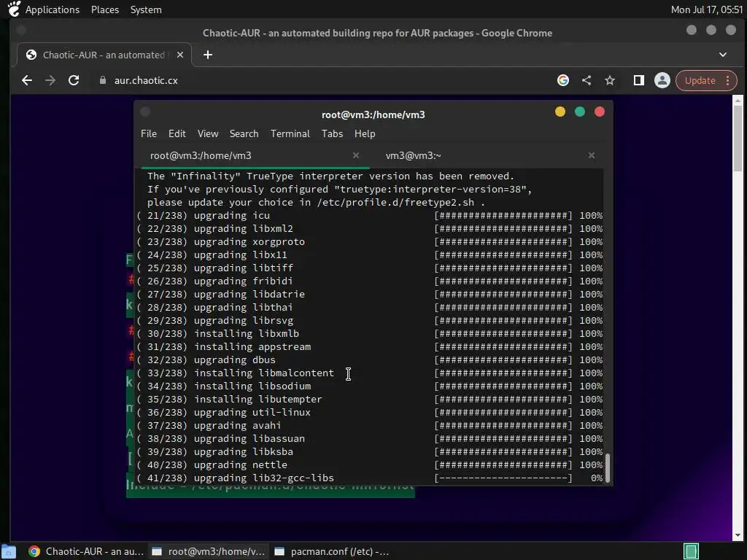Open Chrome side panel

[639, 80]
